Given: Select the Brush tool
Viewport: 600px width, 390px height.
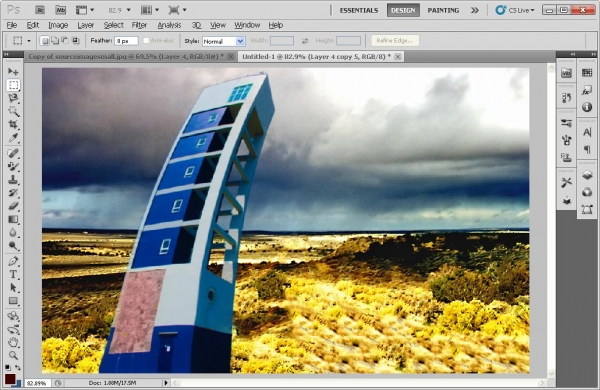Looking at the screenshot, I should point(13,166).
